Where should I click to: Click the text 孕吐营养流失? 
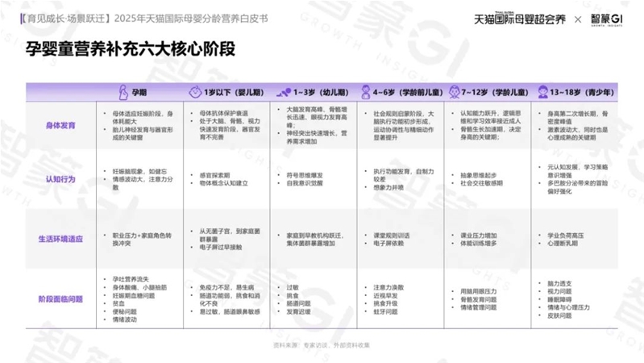point(131,279)
